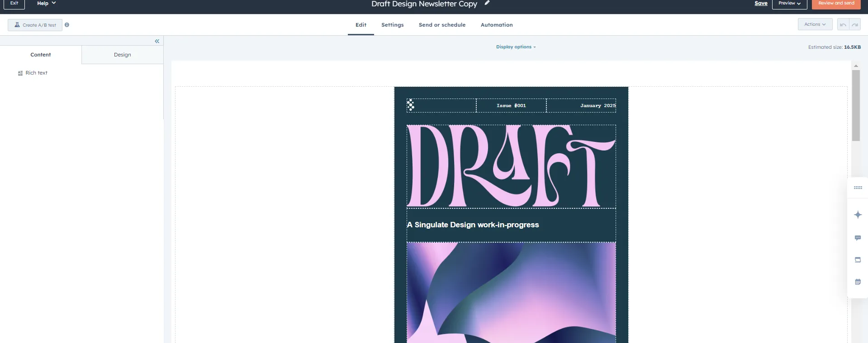This screenshot has height=343, width=868.
Task: Open the AI sparkle assistant icon
Action: [x=858, y=215]
